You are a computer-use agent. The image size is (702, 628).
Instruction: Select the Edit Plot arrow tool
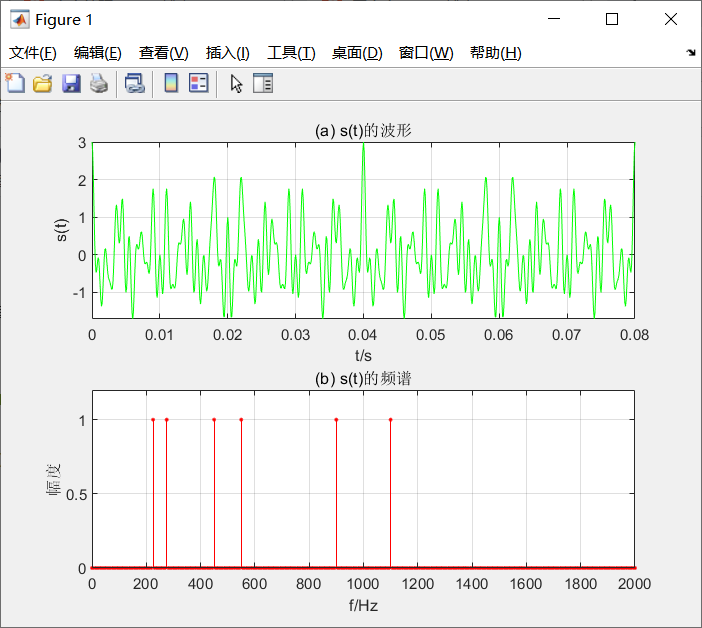pyautogui.click(x=236, y=84)
